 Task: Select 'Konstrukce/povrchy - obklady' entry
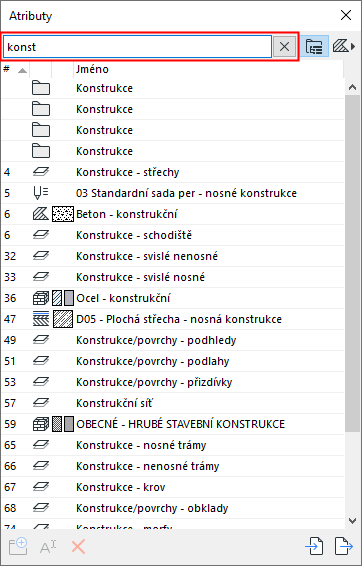click(152, 508)
